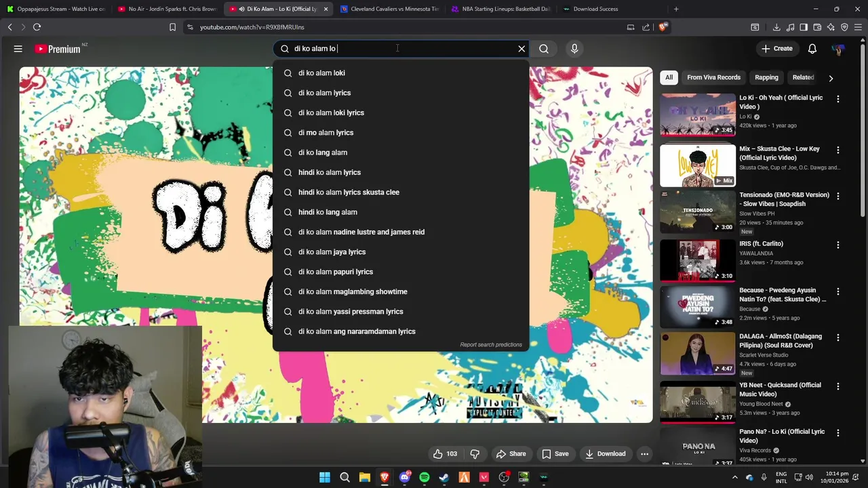Open options for Lo Ki - Oh Yeah video
The height and width of the screenshot is (488, 868).
point(838,99)
